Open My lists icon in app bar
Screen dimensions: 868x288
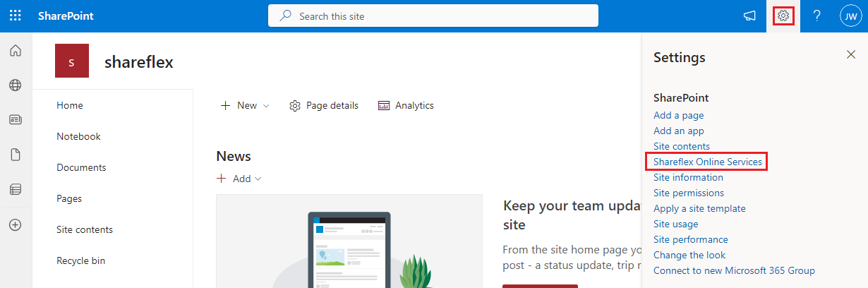coord(16,189)
